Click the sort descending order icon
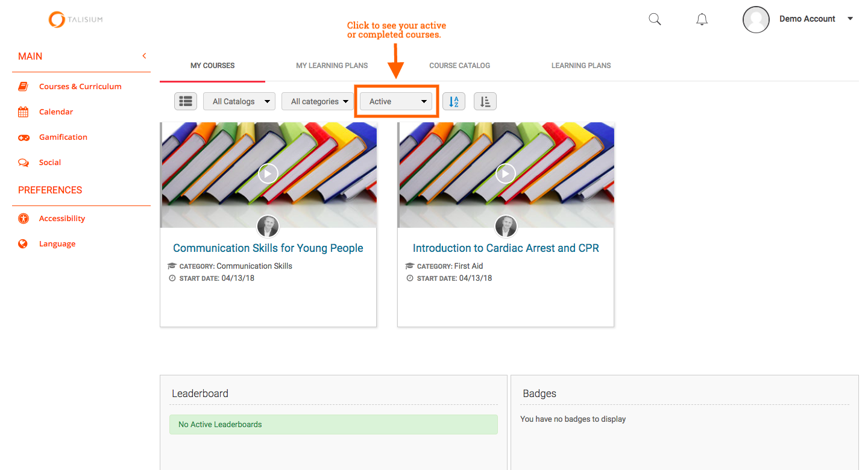Screen dimensions: 868x470 click(x=485, y=101)
